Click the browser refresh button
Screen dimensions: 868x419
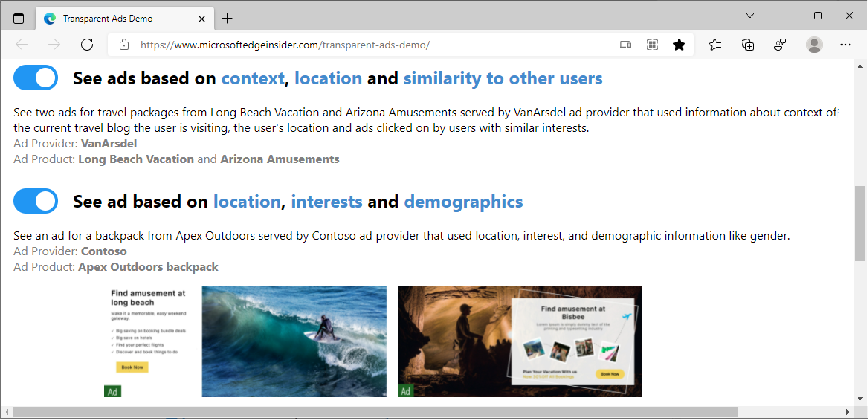87,45
